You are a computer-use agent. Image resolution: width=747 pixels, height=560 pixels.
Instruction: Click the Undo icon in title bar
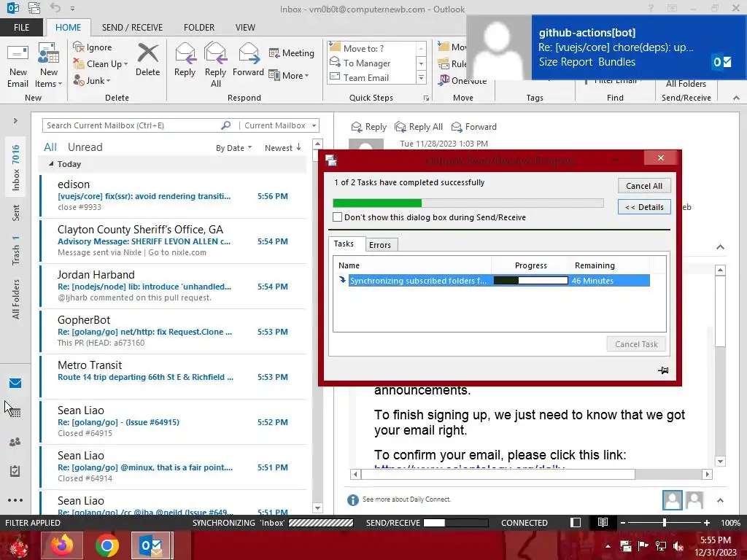point(55,8)
